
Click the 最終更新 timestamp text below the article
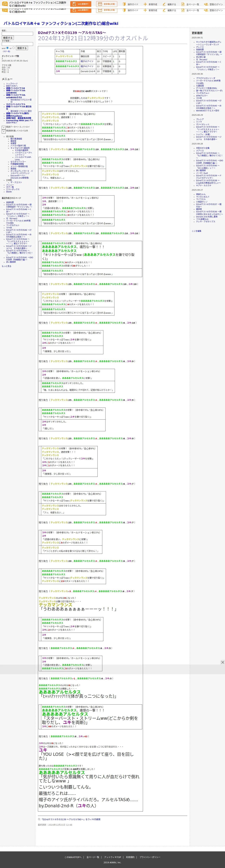pyautogui.click(x=55, y=825)
